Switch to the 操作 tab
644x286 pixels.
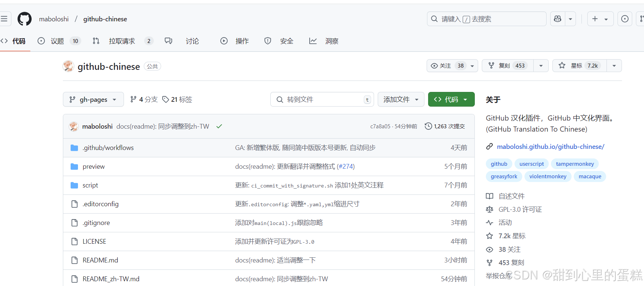[x=235, y=41]
